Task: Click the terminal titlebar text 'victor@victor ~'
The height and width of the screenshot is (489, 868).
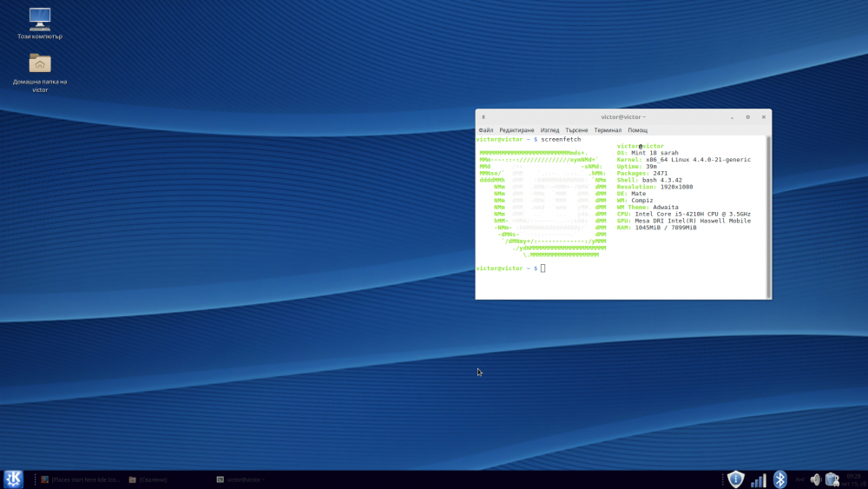Action: [623, 117]
